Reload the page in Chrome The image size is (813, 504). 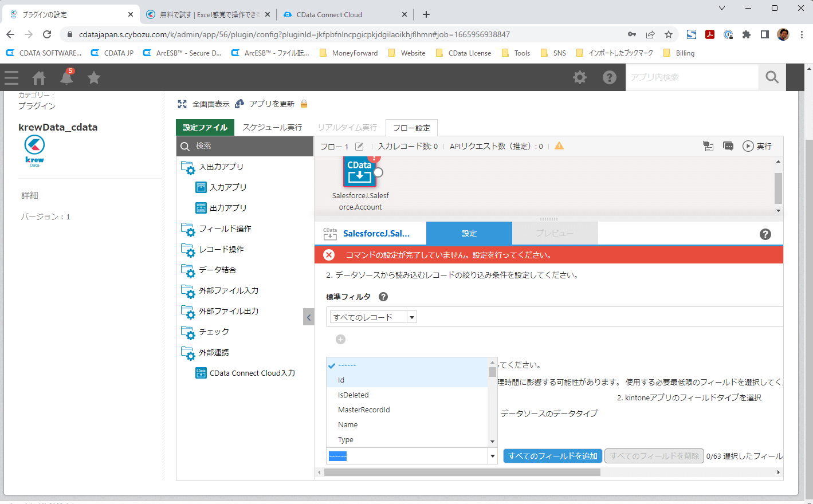(47, 34)
